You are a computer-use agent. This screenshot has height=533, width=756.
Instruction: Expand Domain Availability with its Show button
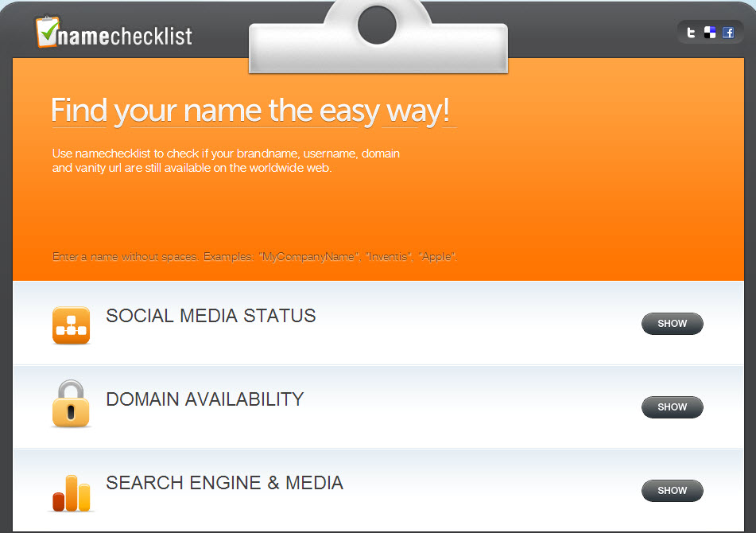tap(672, 407)
